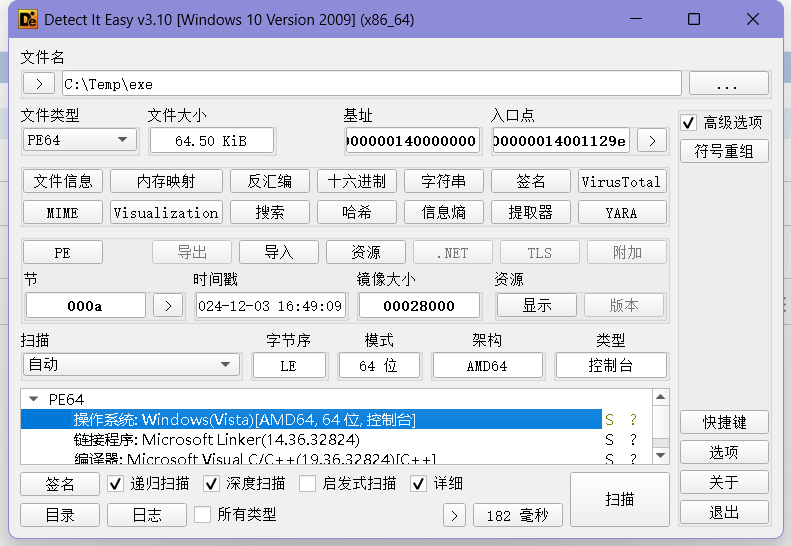Toggle the 详细 checkbox

(418, 484)
